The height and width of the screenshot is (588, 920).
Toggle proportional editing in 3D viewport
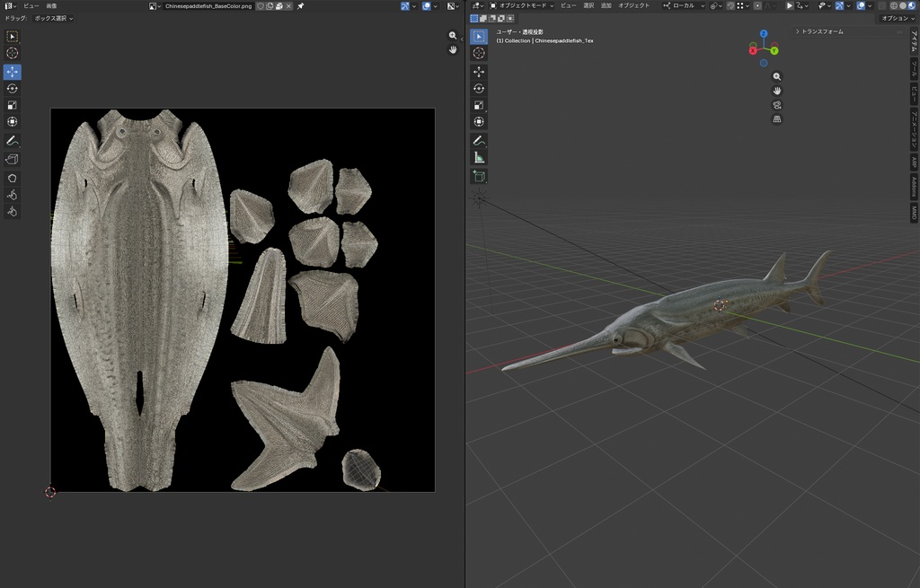[757, 6]
